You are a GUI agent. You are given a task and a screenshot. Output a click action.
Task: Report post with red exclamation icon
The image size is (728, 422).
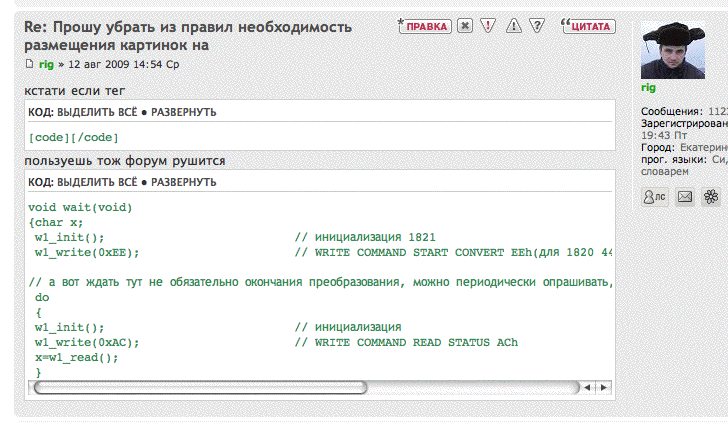pyautogui.click(x=488, y=26)
